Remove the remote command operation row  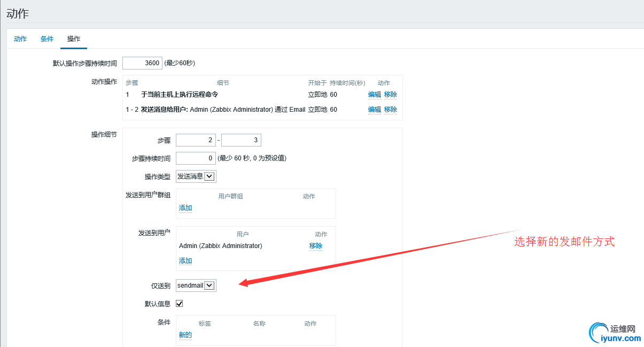[390, 95]
